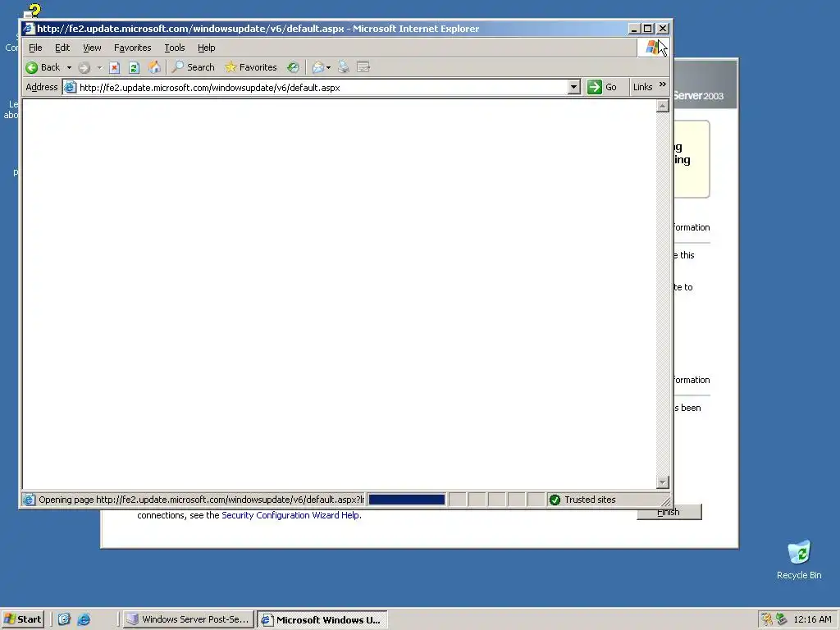Refresh the page with the green arrows icon
Screen dimensions: 840x630
pos(134,67)
